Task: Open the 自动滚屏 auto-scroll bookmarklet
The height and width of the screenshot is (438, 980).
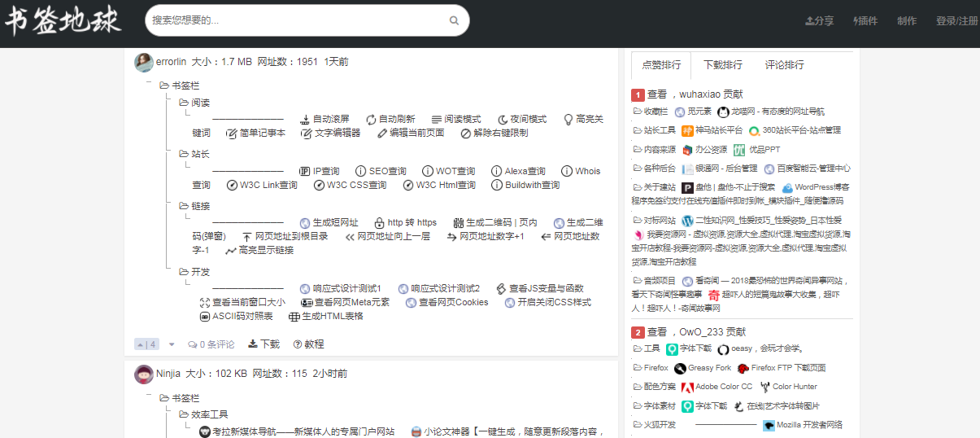Action: (x=325, y=119)
